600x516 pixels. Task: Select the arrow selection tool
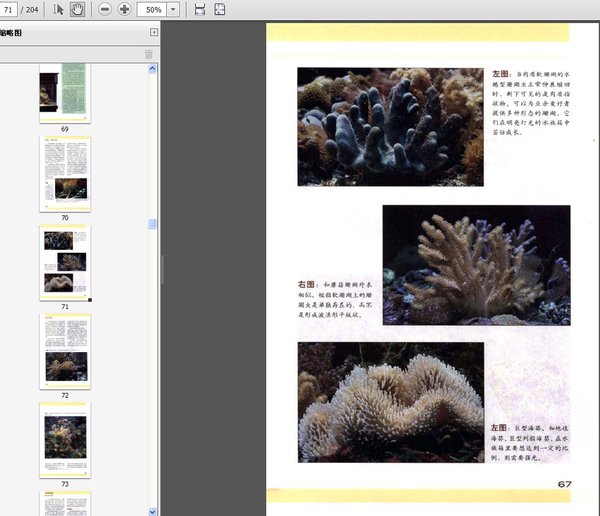point(58,9)
